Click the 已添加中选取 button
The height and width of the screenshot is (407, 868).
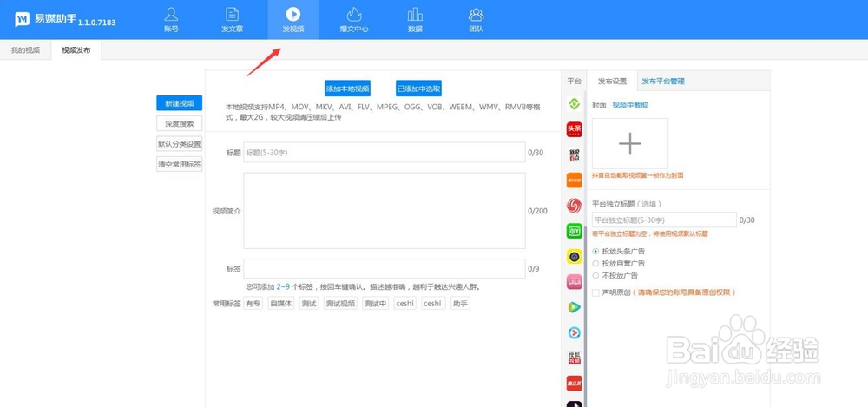point(419,89)
